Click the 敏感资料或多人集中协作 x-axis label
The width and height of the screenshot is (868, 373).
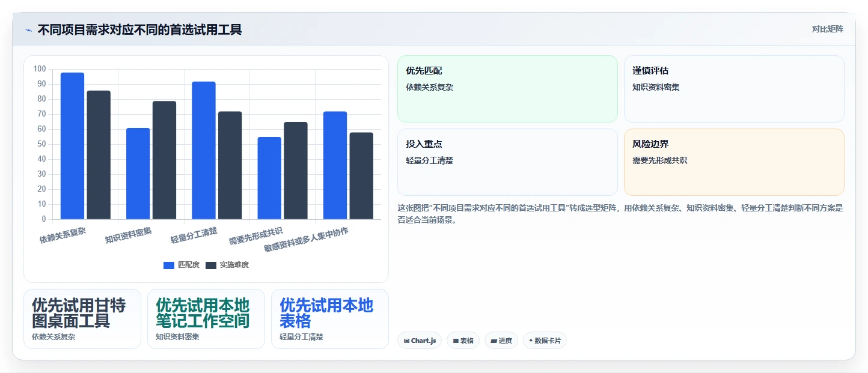coord(306,240)
